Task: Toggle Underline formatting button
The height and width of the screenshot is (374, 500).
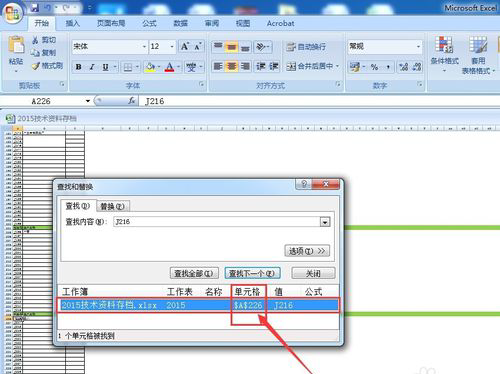Action: 105,67
